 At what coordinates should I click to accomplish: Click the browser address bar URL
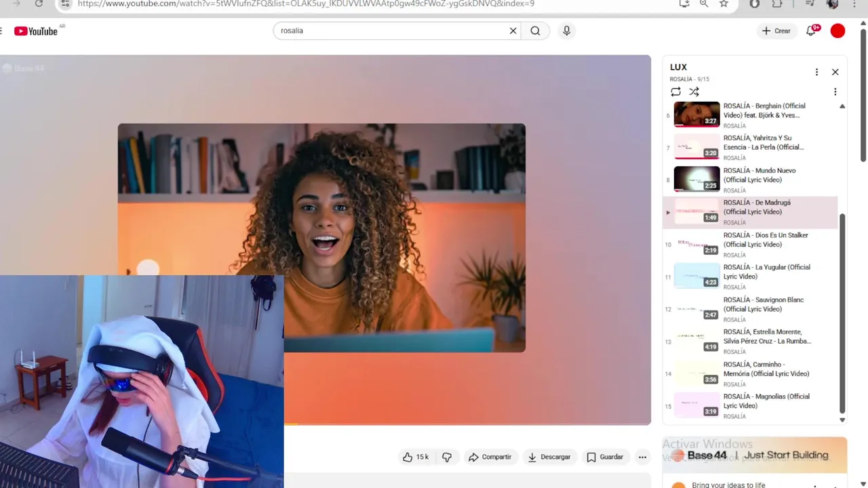pyautogui.click(x=306, y=3)
